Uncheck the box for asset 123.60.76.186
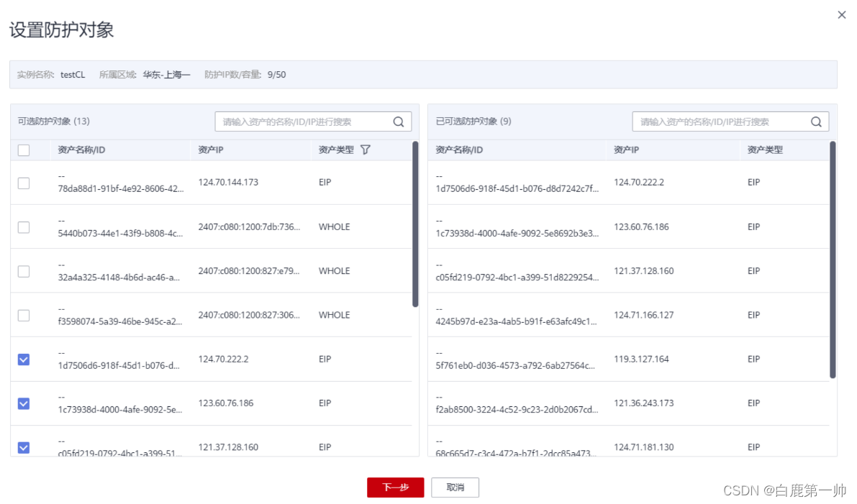This screenshot has height=504, width=857. pos(24,403)
